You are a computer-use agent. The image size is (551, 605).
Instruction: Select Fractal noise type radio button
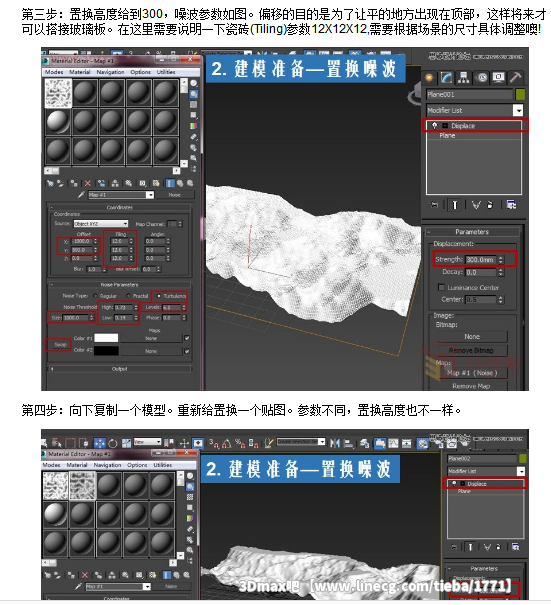[x=128, y=296]
